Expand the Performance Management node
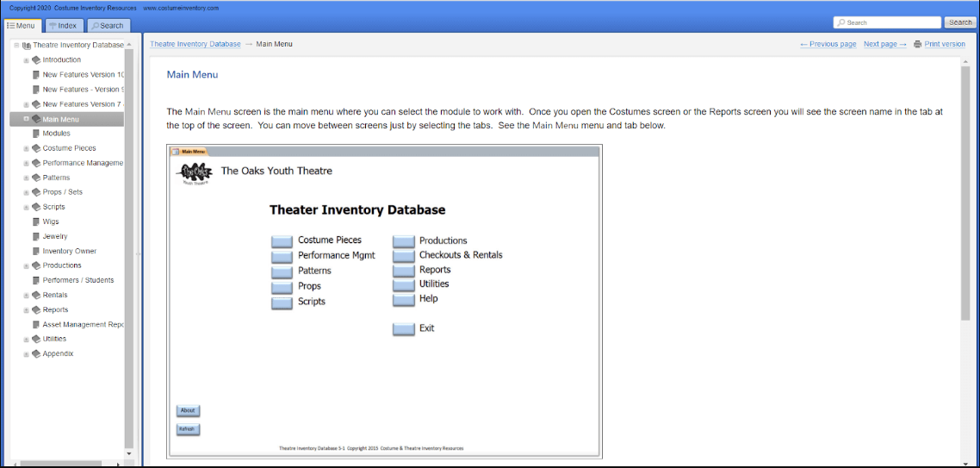The height and width of the screenshot is (468, 980). tap(26, 163)
